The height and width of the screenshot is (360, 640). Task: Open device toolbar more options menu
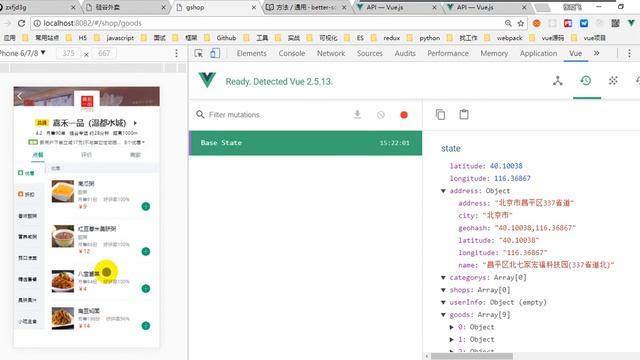click(176, 53)
